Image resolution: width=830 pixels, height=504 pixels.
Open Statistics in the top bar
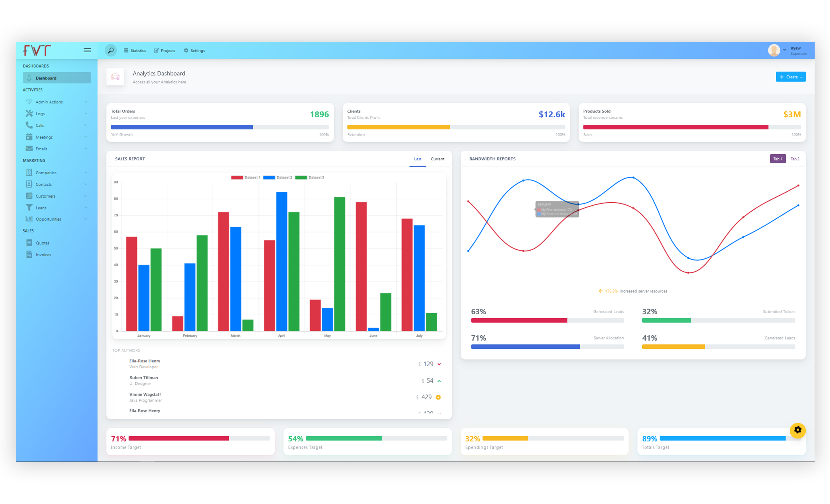click(x=135, y=51)
